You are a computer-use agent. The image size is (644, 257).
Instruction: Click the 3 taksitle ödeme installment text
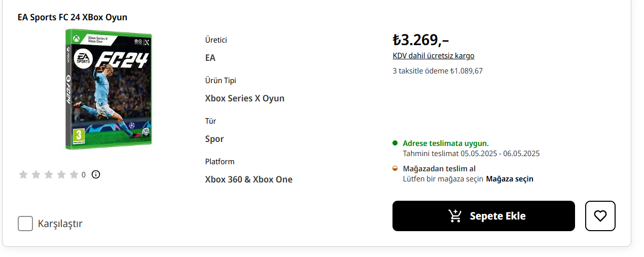coord(438,71)
